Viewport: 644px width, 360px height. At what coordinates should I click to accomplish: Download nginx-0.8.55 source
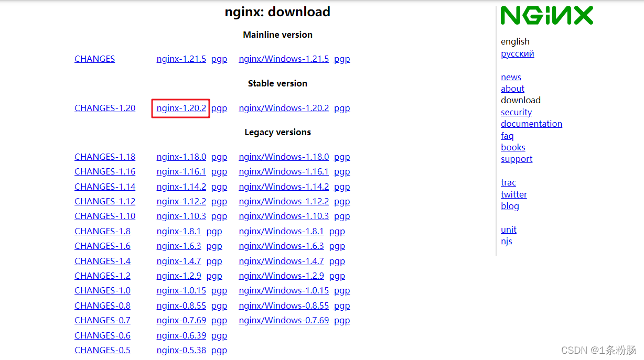click(181, 306)
